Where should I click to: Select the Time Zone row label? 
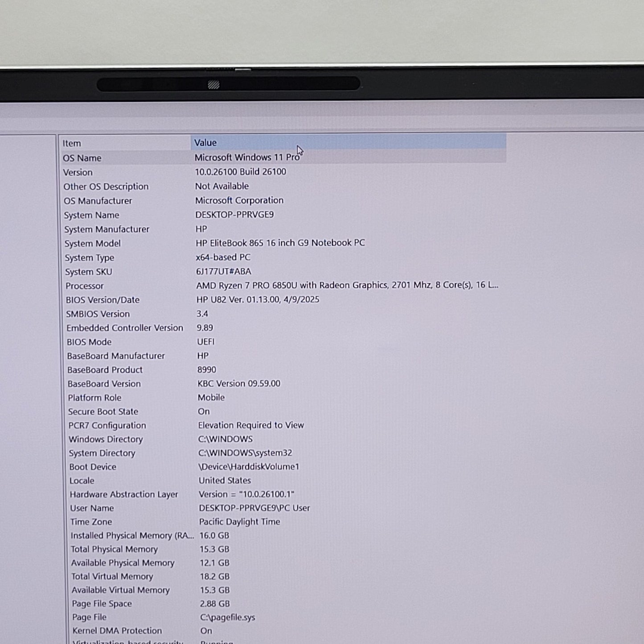(91, 522)
